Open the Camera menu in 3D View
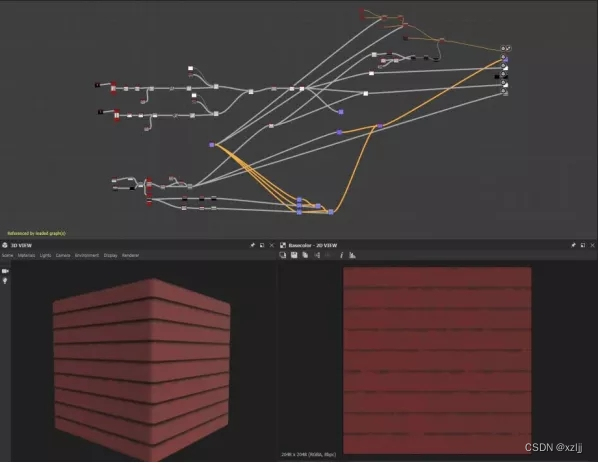598x463 pixels. pyautogui.click(x=63, y=256)
